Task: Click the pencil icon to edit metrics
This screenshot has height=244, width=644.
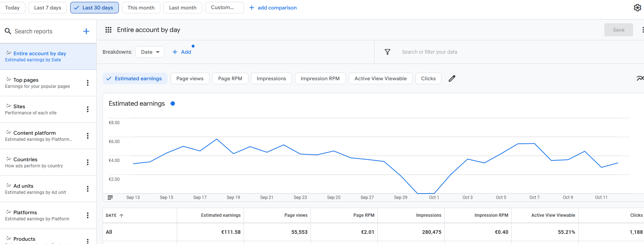Action: click(x=452, y=78)
